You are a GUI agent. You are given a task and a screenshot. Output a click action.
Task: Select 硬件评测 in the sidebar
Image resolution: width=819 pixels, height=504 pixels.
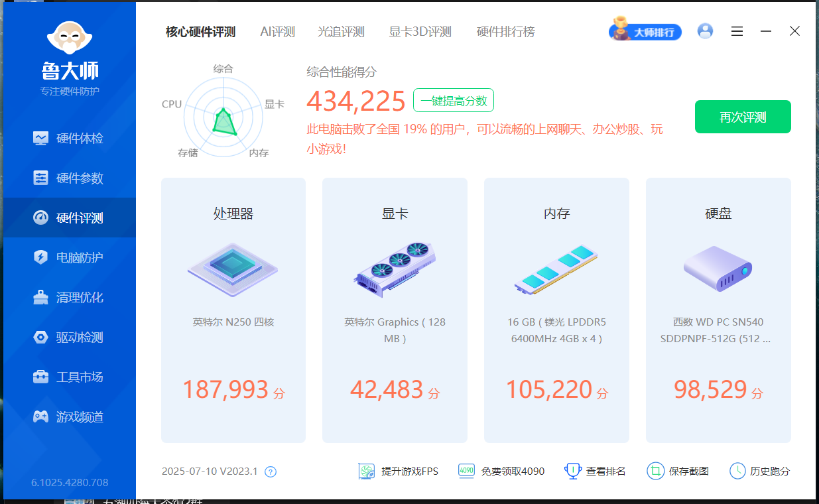69,218
